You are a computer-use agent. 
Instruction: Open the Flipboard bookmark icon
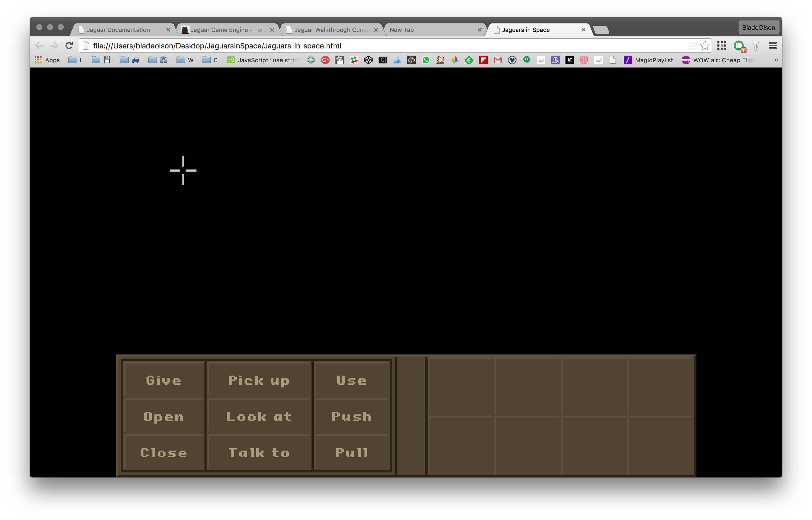click(x=483, y=60)
